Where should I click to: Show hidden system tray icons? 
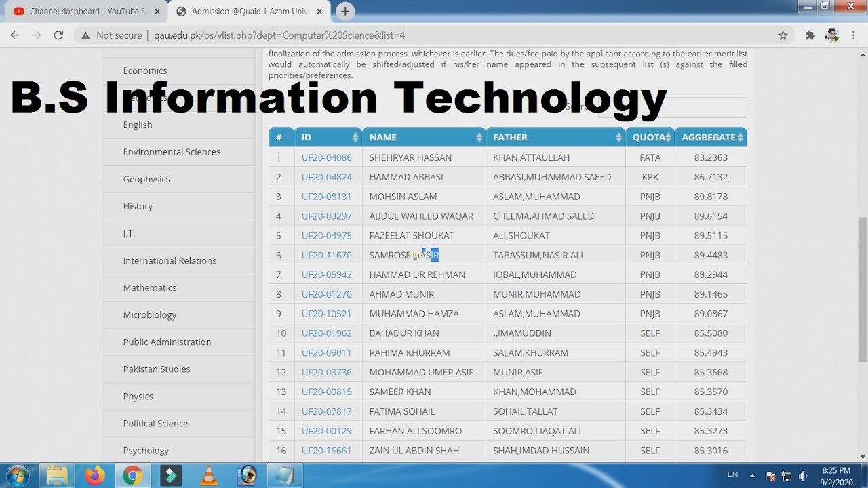[x=752, y=476]
